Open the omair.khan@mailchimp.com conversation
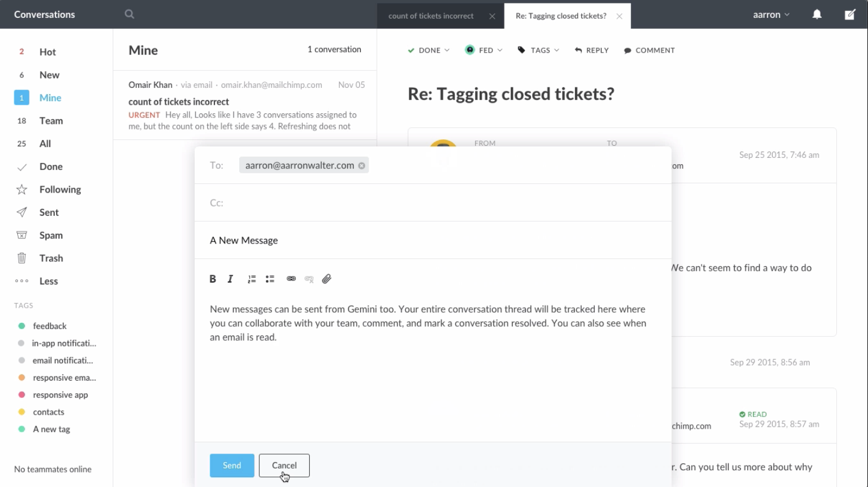 coord(245,105)
